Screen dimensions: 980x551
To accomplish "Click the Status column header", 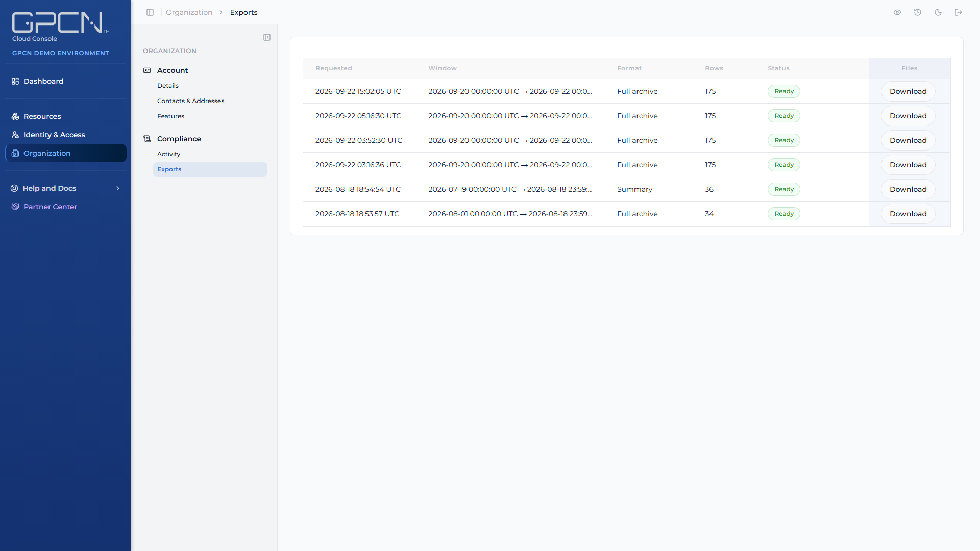I will pyautogui.click(x=778, y=68).
